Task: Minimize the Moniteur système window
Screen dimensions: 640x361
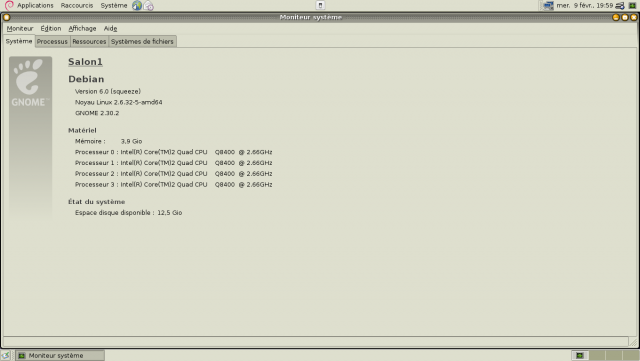Action: [616, 17]
